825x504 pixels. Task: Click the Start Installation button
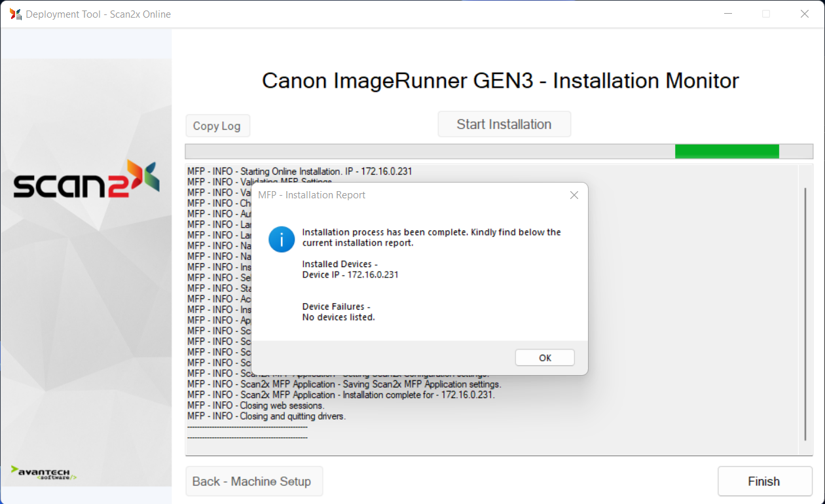504,124
